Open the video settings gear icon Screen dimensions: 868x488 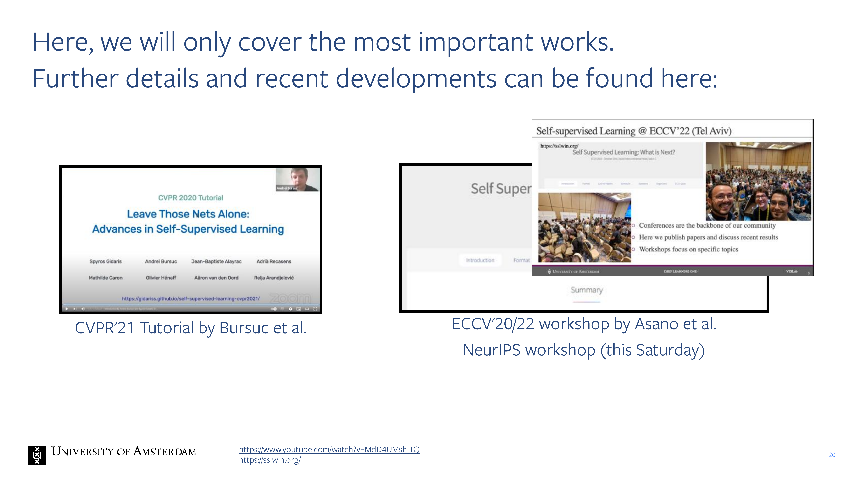(x=290, y=309)
